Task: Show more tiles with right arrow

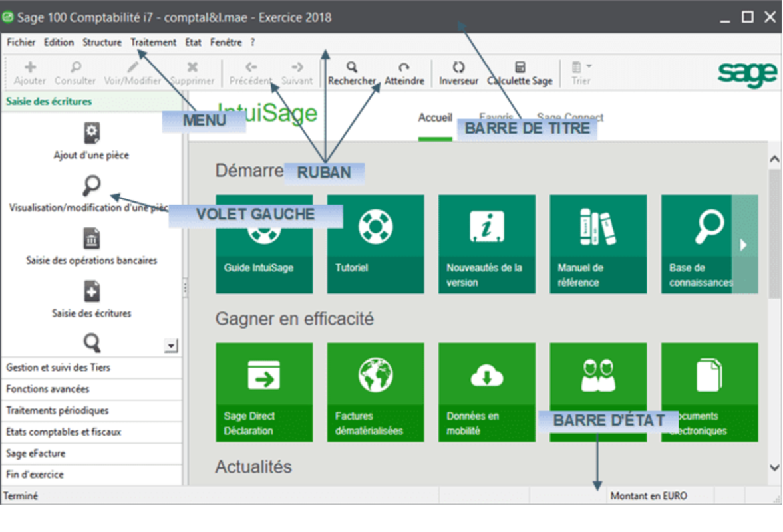Action: coord(744,245)
